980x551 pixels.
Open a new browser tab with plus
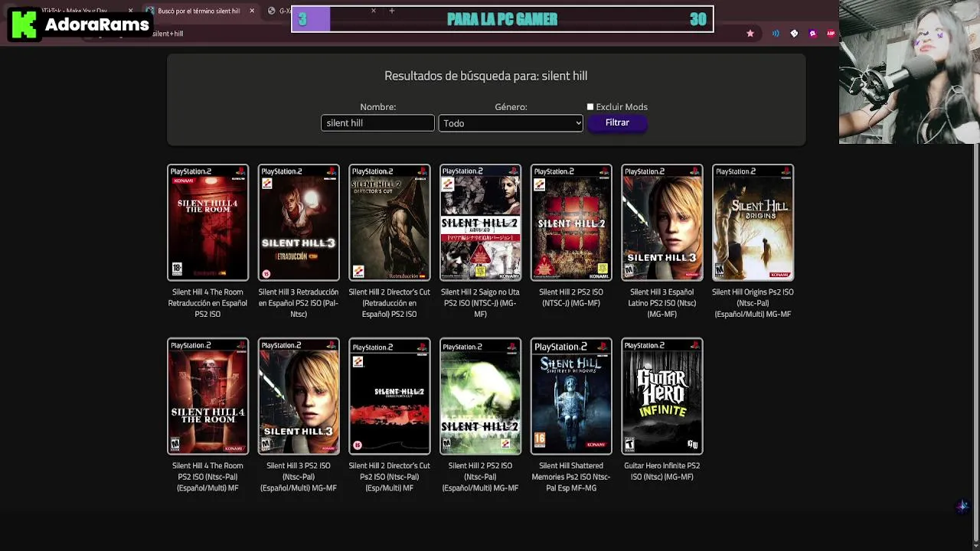[x=391, y=11]
